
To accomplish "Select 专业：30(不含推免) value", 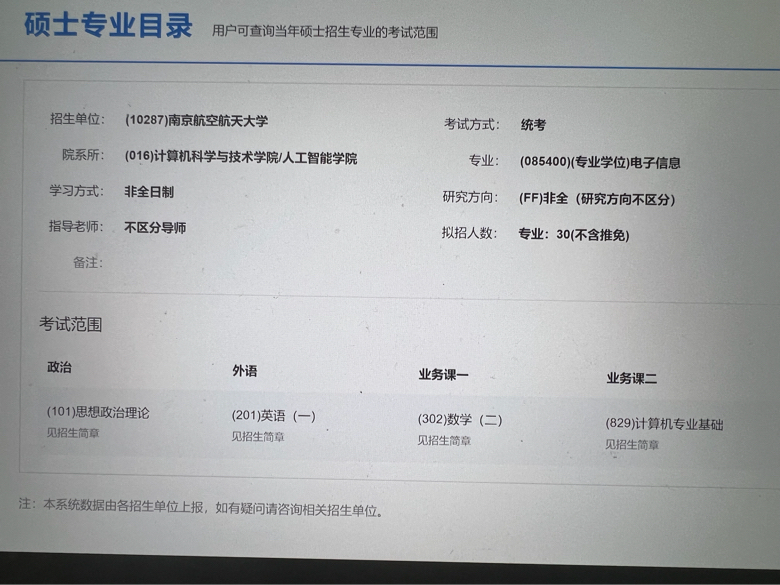I will tap(574, 234).
